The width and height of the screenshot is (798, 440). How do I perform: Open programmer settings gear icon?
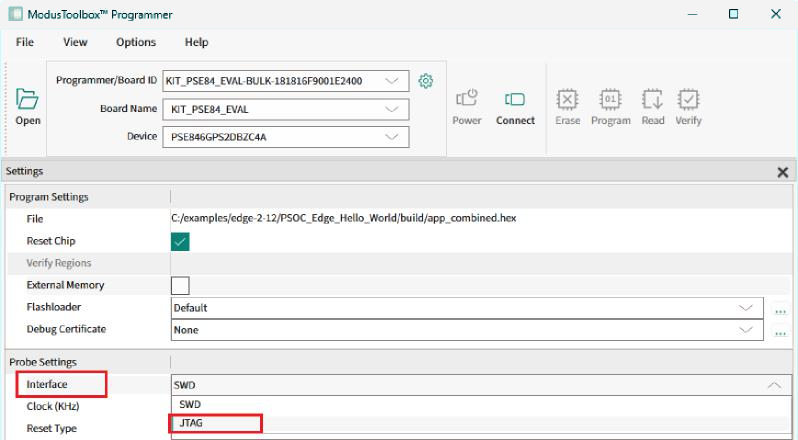click(425, 81)
